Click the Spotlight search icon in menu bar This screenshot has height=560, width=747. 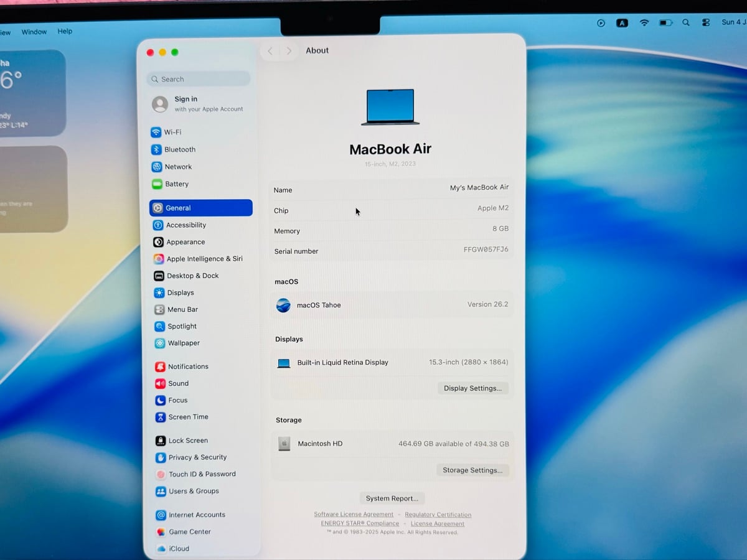[685, 22]
